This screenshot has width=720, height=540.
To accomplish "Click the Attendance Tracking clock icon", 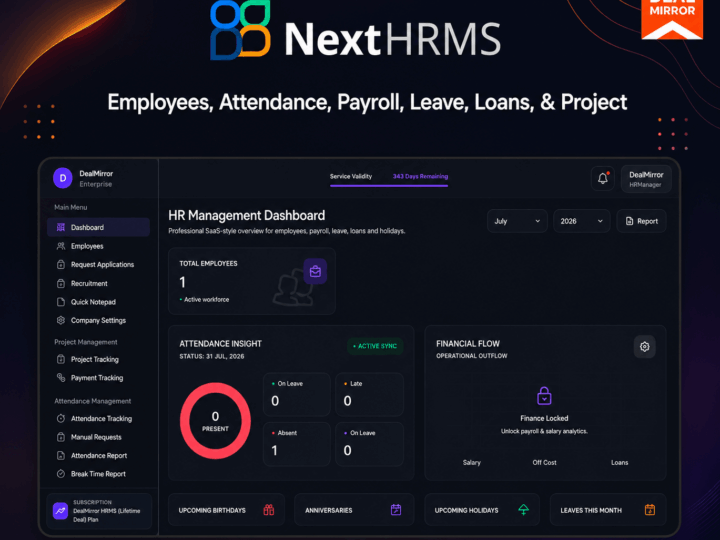I will click(x=61, y=418).
